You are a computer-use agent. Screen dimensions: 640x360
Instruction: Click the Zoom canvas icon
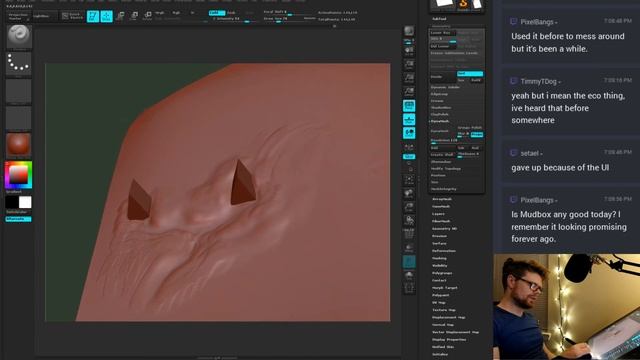click(x=409, y=64)
